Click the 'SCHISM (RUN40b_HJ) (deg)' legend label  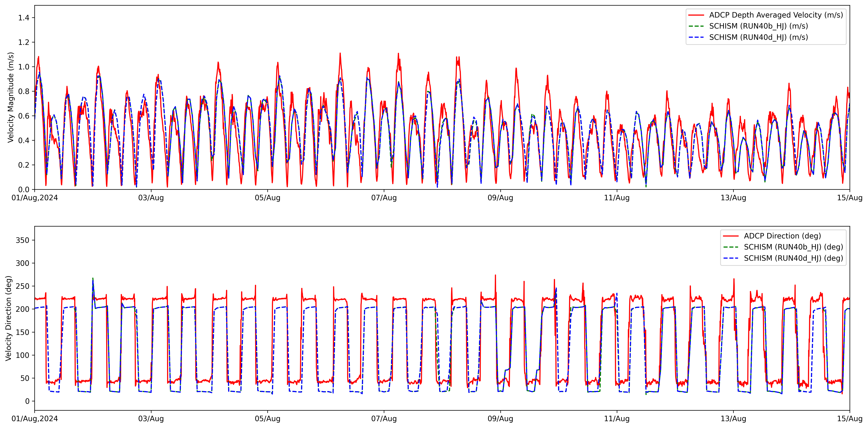793,247
